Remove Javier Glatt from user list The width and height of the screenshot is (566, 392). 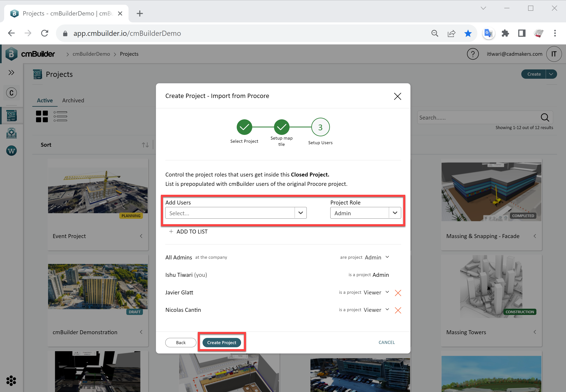398,293
